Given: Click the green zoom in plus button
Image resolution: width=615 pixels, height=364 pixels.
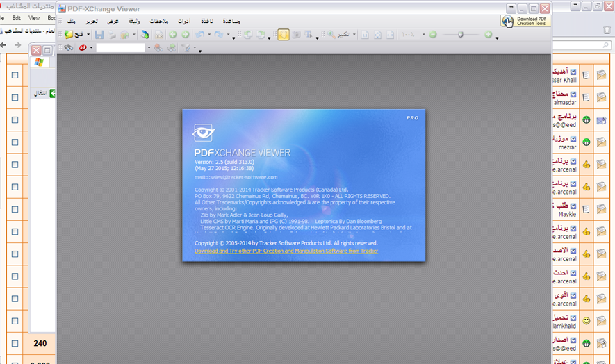Looking at the screenshot, I should click(488, 34).
